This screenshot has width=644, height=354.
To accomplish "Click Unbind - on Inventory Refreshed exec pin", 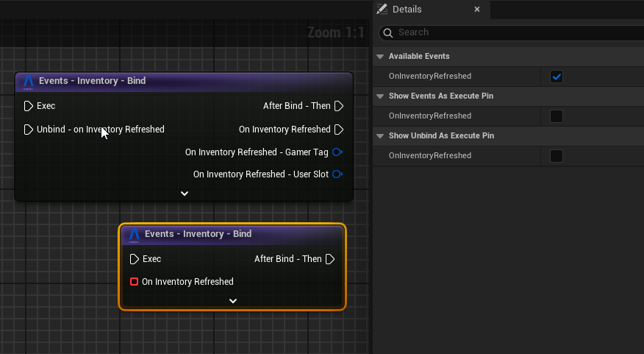I will click(28, 130).
